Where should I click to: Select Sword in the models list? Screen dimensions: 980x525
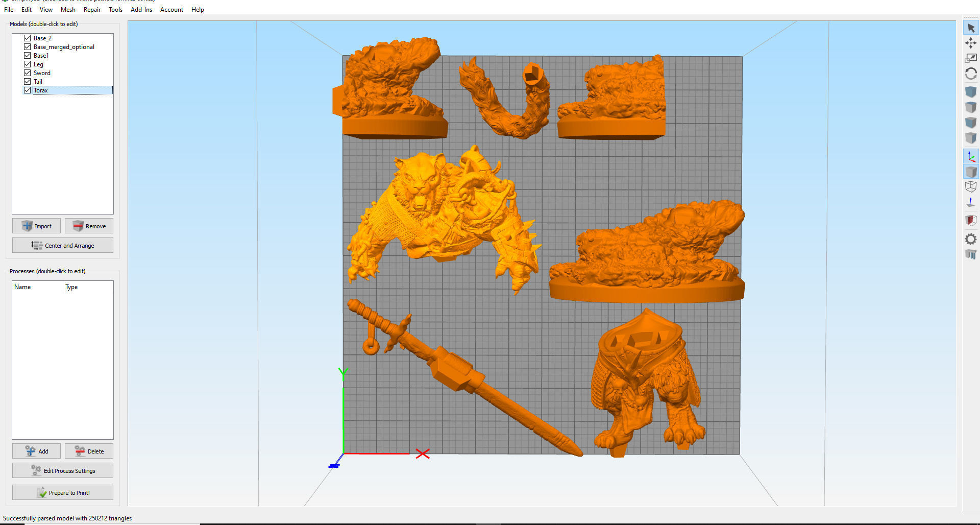[42, 73]
